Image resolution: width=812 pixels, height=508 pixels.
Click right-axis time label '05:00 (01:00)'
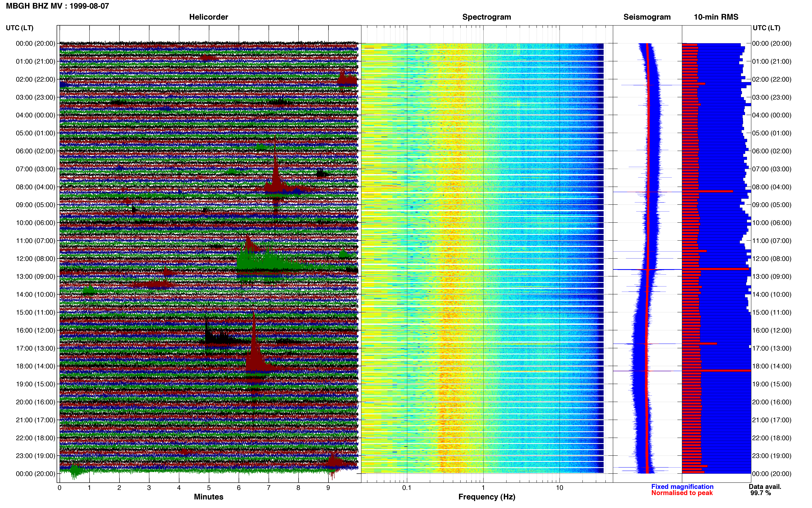coord(772,133)
